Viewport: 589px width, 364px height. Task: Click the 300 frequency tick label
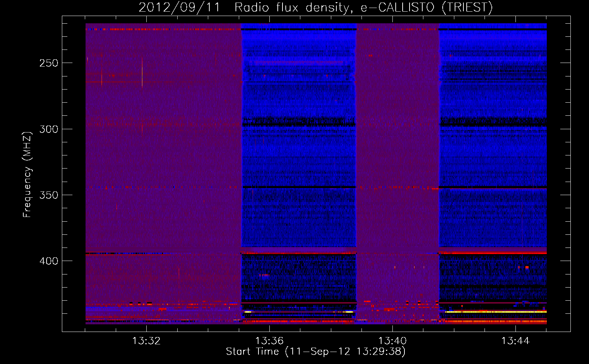pos(49,129)
